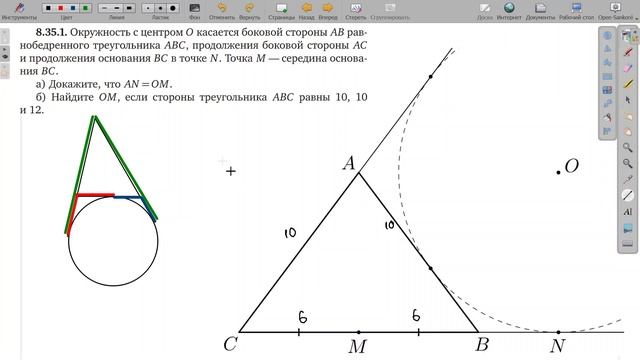Choose the thick line width
The width and height of the screenshot is (640, 360).
coord(130,8)
